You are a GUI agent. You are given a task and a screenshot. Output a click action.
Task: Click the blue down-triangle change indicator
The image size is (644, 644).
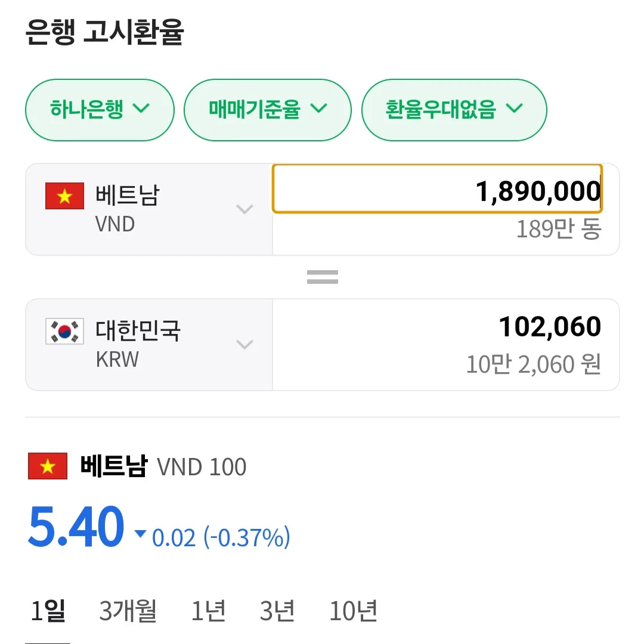coord(140,534)
